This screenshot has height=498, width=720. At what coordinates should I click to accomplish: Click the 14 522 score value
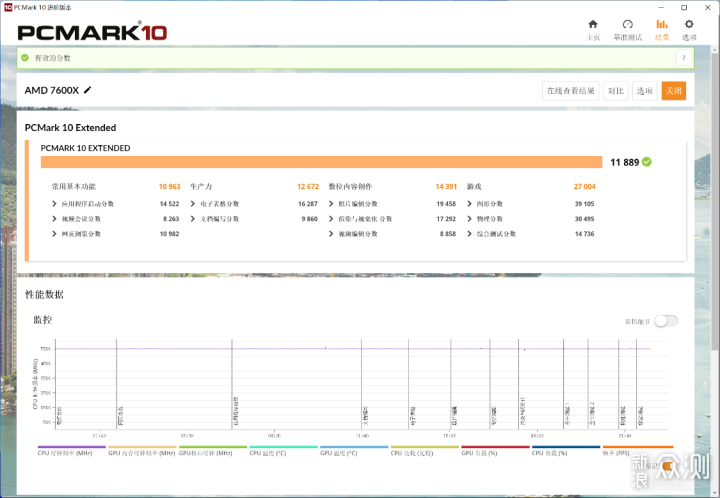coord(169,203)
